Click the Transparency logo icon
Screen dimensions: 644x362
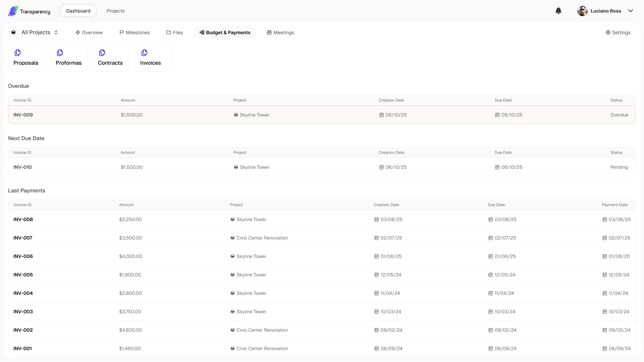click(x=13, y=11)
